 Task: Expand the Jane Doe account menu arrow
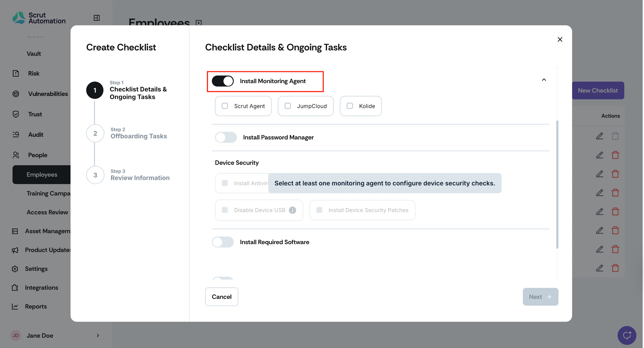(x=98, y=335)
